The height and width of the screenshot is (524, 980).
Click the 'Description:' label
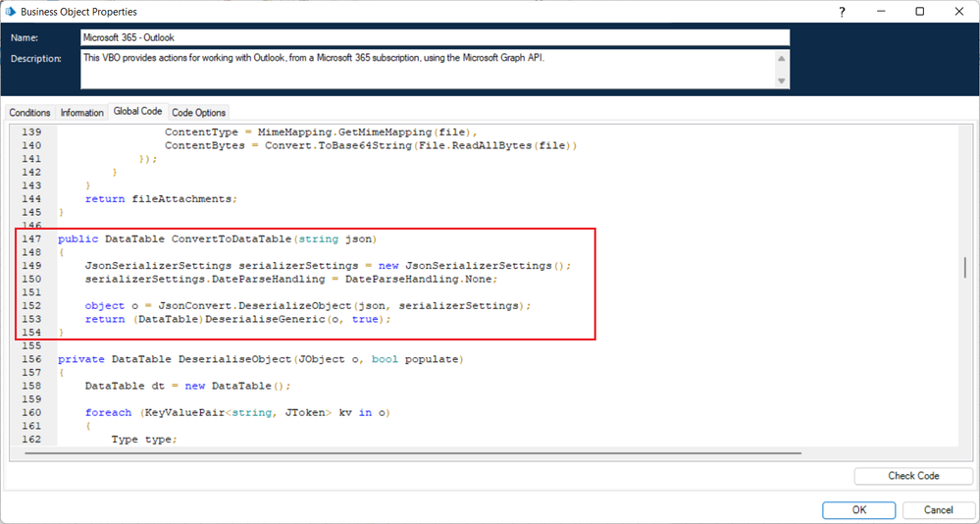pyautogui.click(x=35, y=59)
